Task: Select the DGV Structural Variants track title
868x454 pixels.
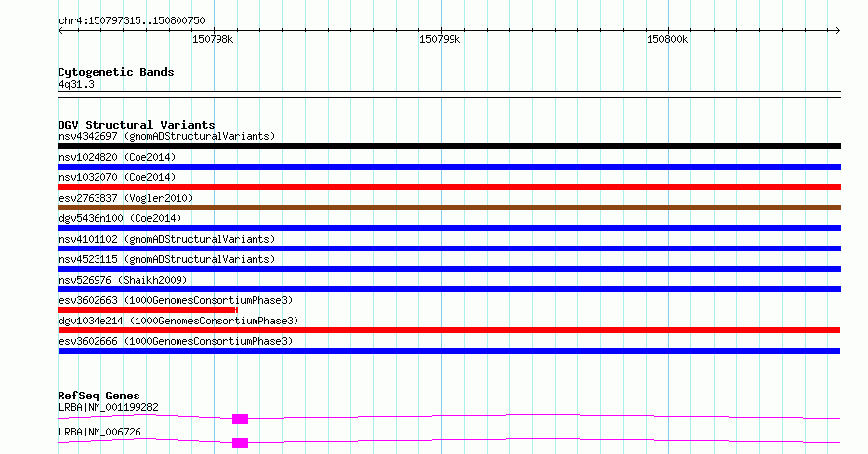Action: (x=137, y=125)
